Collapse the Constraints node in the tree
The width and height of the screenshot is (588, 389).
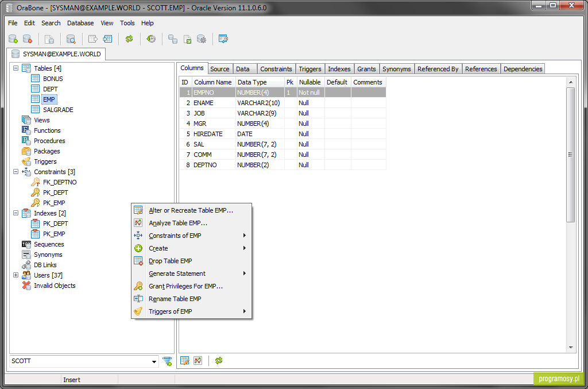[x=16, y=171]
